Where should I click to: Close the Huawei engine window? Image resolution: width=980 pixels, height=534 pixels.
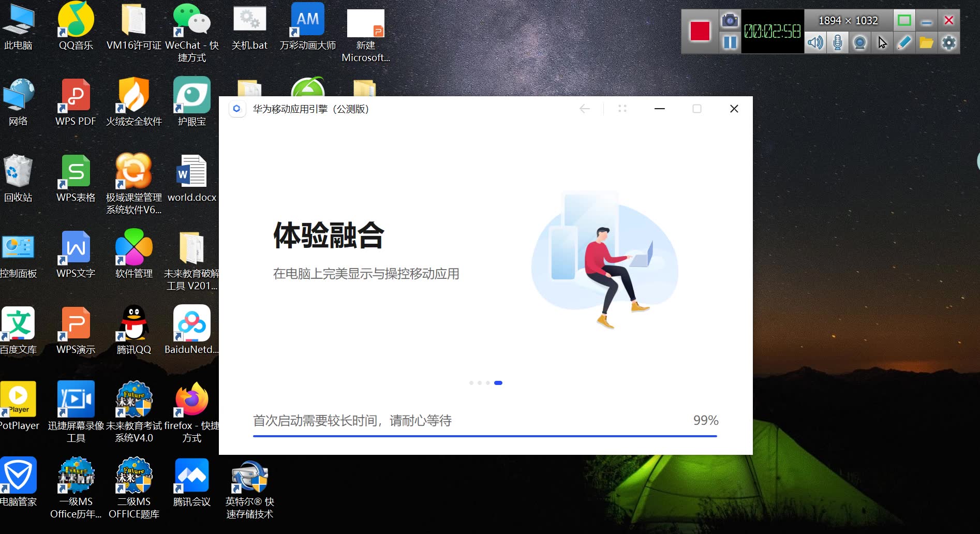[734, 109]
